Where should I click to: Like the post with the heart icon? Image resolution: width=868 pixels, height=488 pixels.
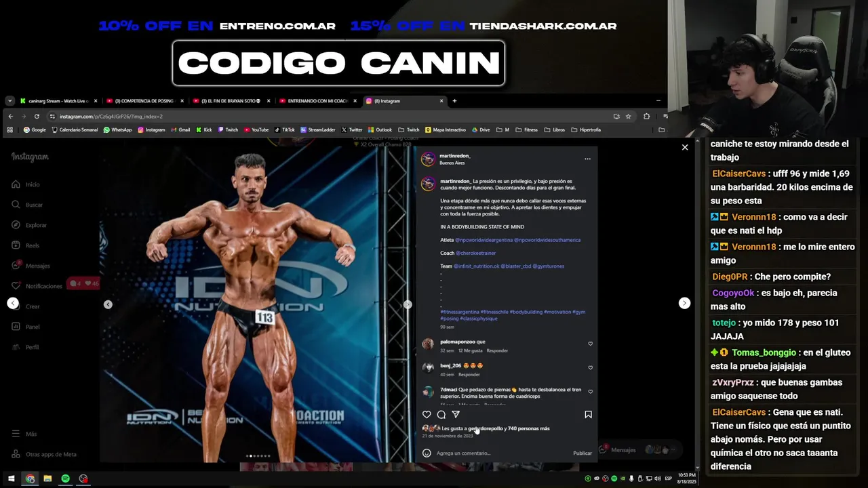coord(427,414)
